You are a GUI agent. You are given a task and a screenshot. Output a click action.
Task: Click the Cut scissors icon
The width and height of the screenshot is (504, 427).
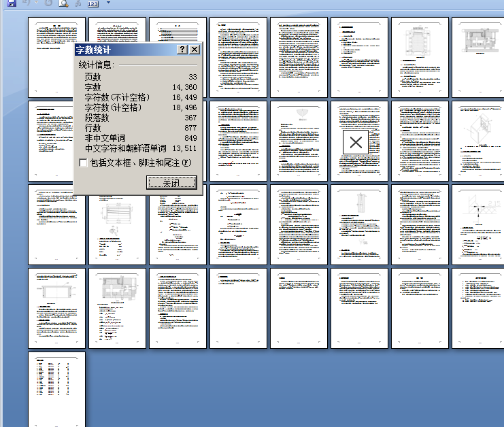[78, 3]
